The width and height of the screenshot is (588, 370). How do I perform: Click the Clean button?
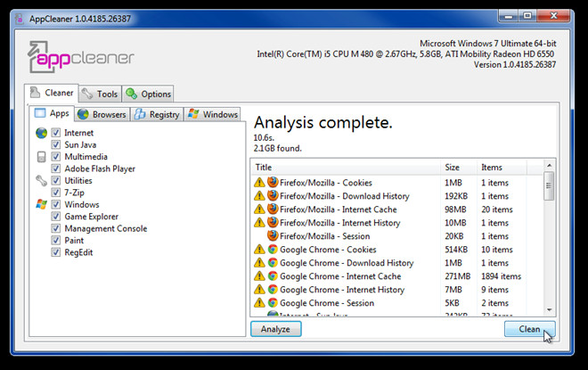tap(529, 329)
